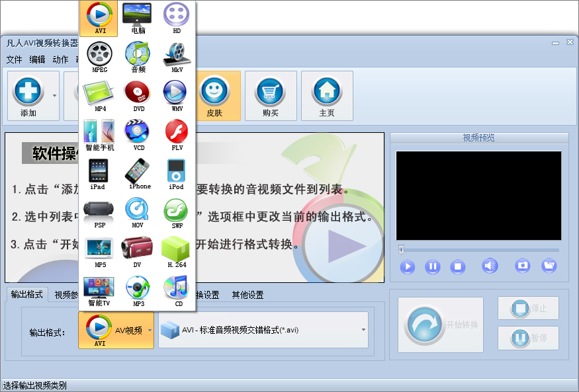579x392 pixels.
Task: Pause the video preview
Action: [432, 266]
